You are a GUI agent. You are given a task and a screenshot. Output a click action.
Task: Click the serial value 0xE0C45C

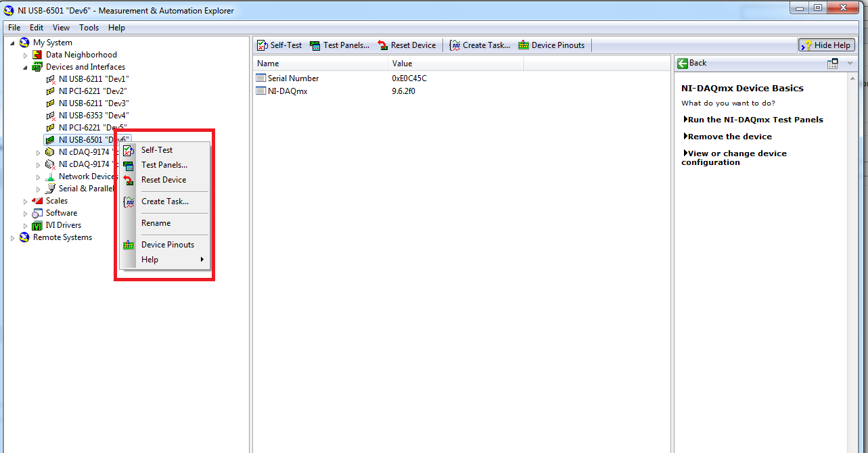[x=409, y=78]
